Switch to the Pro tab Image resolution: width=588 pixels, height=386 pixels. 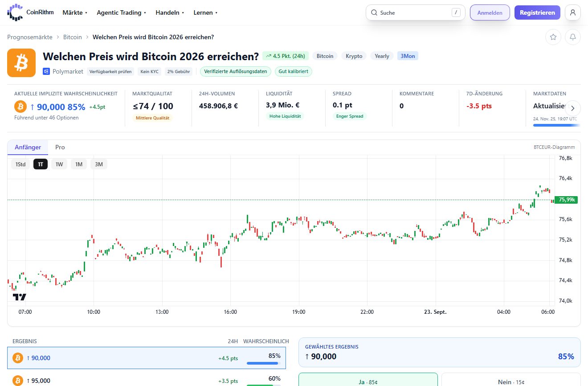60,147
